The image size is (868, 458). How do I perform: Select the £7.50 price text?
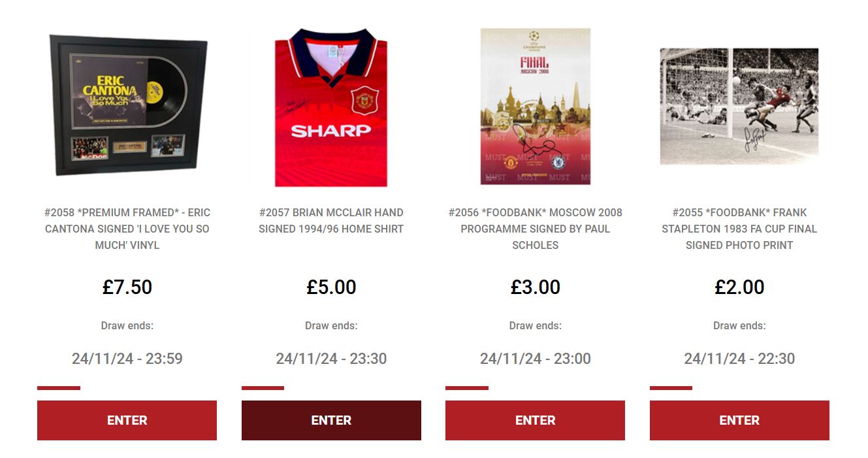[x=127, y=287]
